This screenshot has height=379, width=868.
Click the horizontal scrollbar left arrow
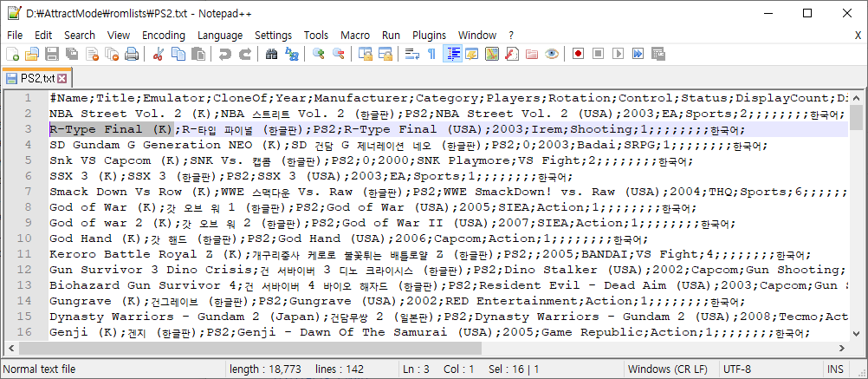pos(10,348)
